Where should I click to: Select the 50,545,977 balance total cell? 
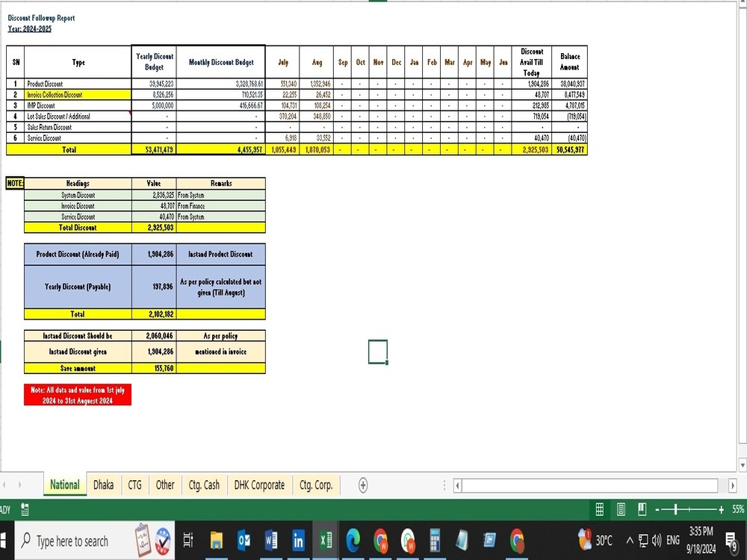tap(570, 149)
